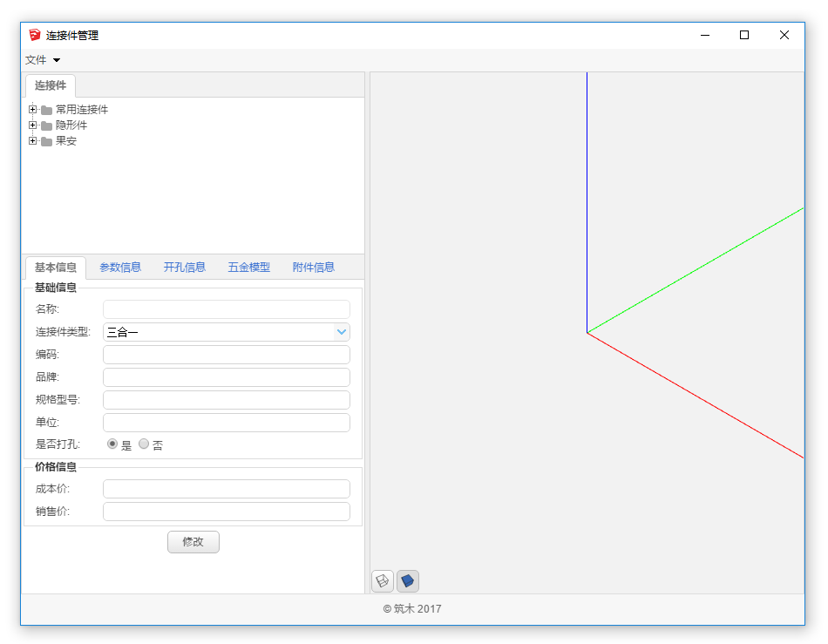Select the 常用连接件 folder
This screenshot has width=828, height=644.
click(81, 110)
